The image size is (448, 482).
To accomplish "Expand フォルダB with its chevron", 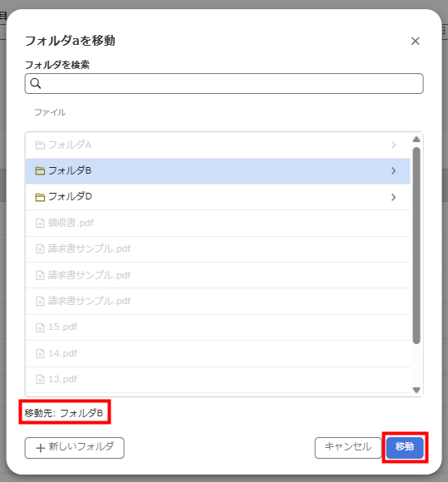I will point(394,171).
